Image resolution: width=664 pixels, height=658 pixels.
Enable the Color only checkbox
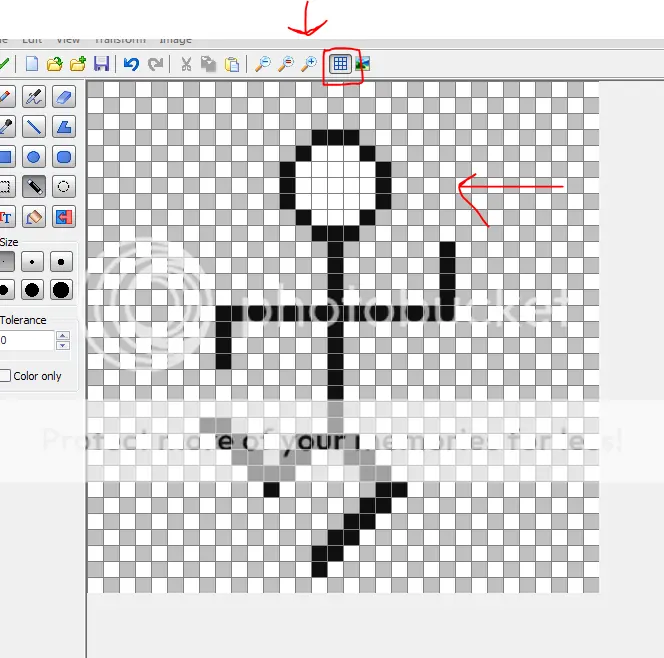5,376
